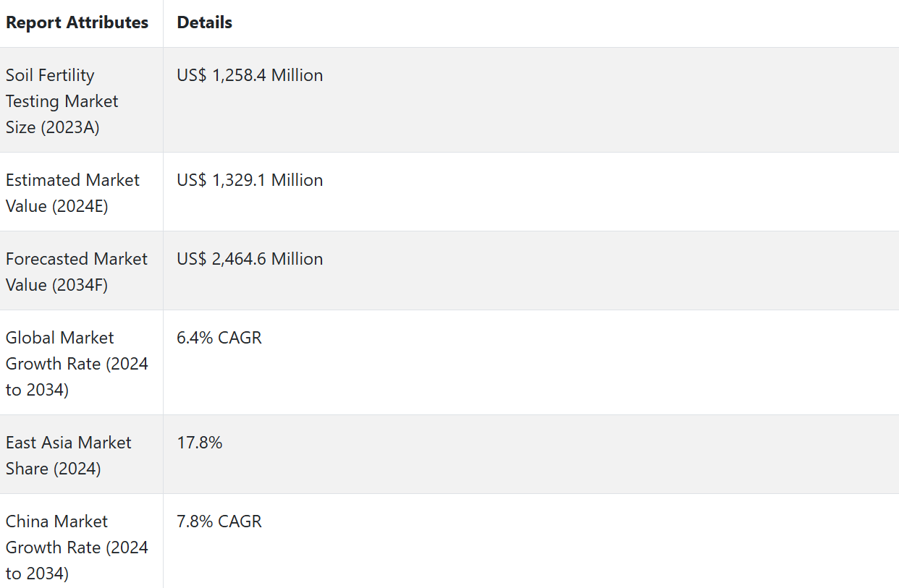Viewport: 899px width, 588px height.
Task: Click the 6.4% CAGR value
Action: click(x=219, y=338)
